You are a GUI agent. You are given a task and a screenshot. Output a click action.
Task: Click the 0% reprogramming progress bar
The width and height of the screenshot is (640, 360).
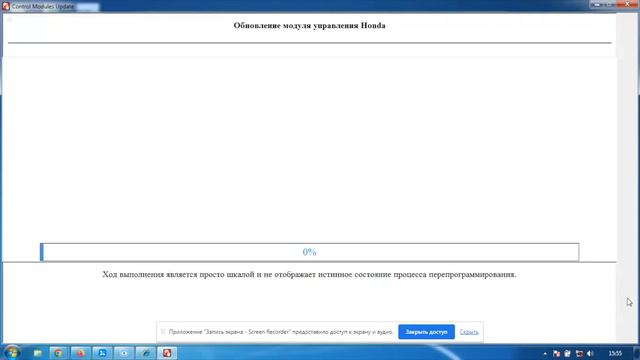pyautogui.click(x=309, y=252)
